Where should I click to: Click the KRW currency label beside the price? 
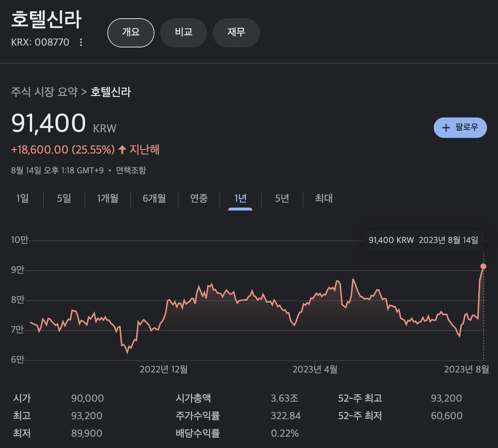tap(105, 128)
